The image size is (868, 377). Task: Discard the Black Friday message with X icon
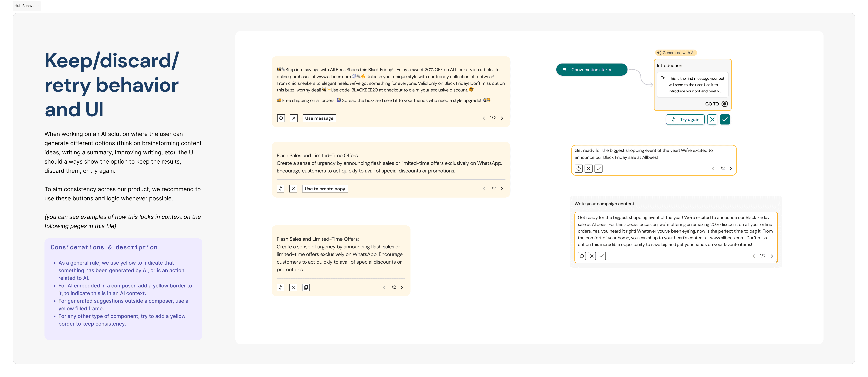tap(294, 118)
